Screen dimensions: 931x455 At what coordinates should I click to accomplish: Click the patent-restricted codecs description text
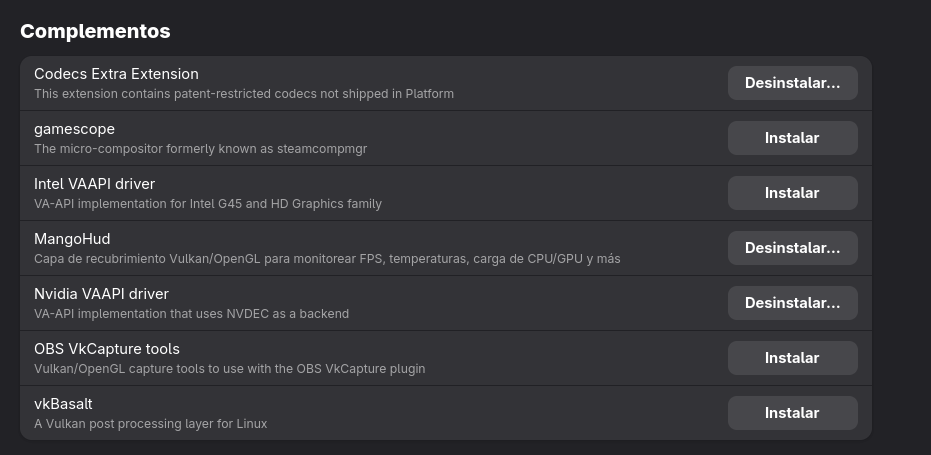point(244,94)
